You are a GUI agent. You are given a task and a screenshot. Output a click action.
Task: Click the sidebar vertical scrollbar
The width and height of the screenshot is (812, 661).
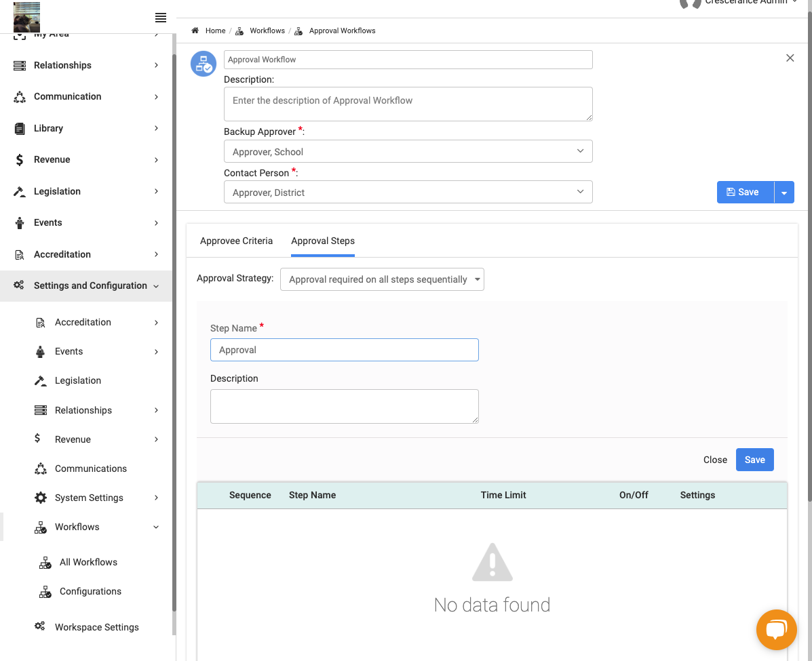point(174,332)
